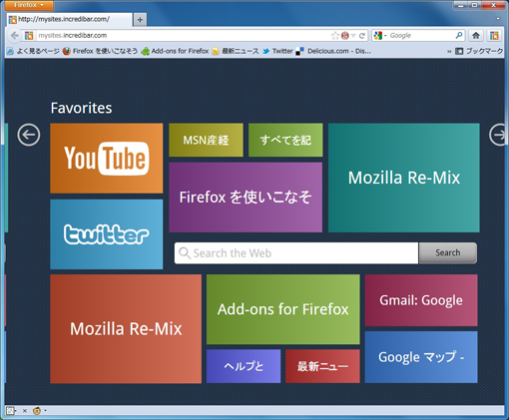Open the Twitter bookmark in the bookmarks toolbar
The width and height of the screenshot is (509, 420).
[277, 51]
